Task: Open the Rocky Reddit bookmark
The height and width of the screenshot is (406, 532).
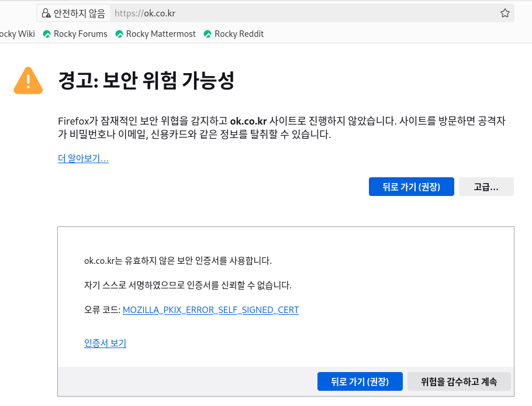Action: coord(233,34)
